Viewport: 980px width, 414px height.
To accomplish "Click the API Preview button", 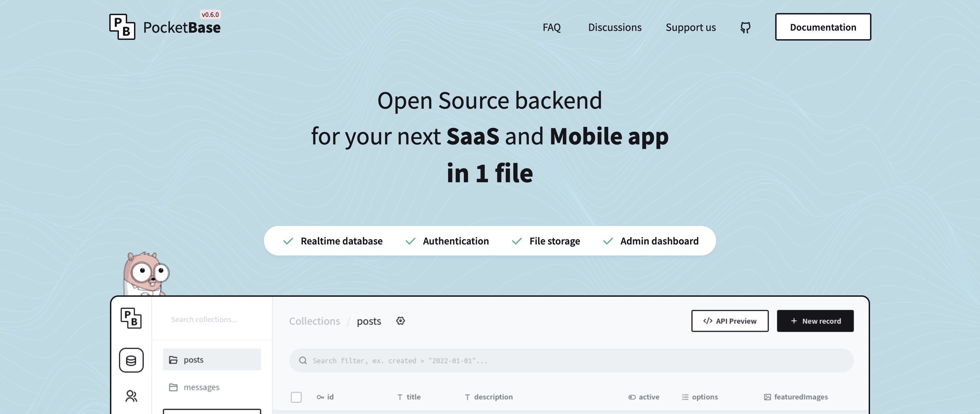I will [730, 321].
